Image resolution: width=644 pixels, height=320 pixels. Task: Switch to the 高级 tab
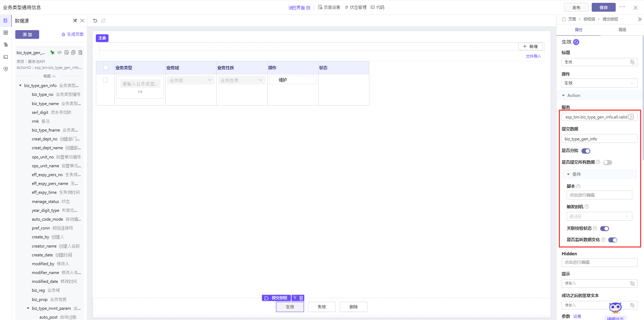pyautogui.click(x=622, y=30)
